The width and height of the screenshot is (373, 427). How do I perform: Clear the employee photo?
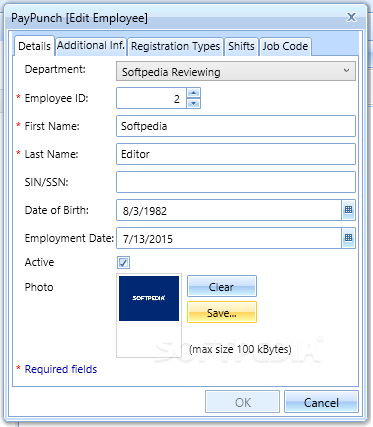[x=222, y=286]
